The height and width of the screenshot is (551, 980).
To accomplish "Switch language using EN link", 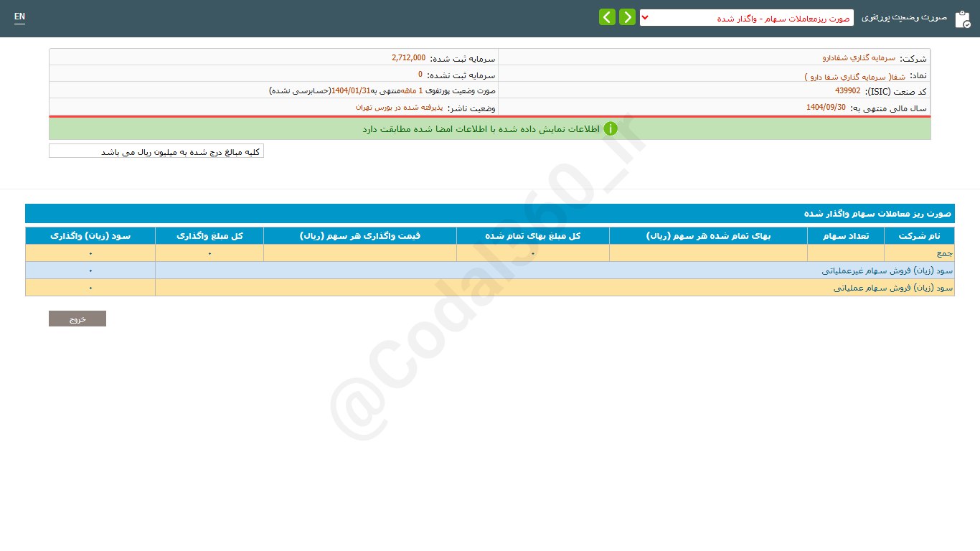I will 19,17.
